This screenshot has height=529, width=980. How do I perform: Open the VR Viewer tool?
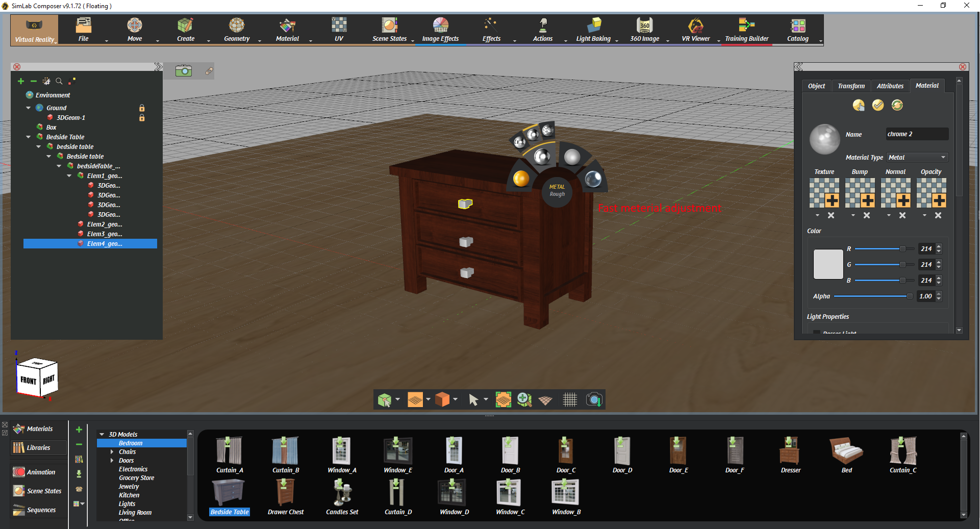pos(695,30)
